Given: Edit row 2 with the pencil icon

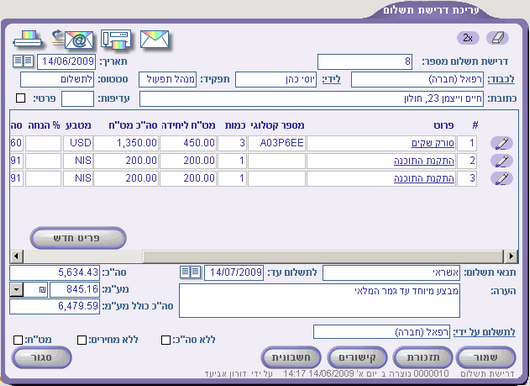Looking at the screenshot, I should click(502, 161).
